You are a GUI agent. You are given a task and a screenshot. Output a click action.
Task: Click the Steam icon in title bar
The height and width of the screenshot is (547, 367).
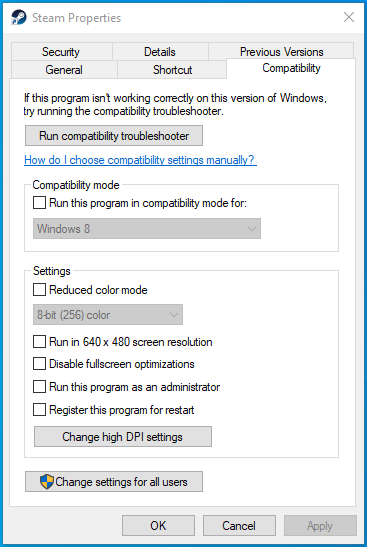(x=18, y=17)
